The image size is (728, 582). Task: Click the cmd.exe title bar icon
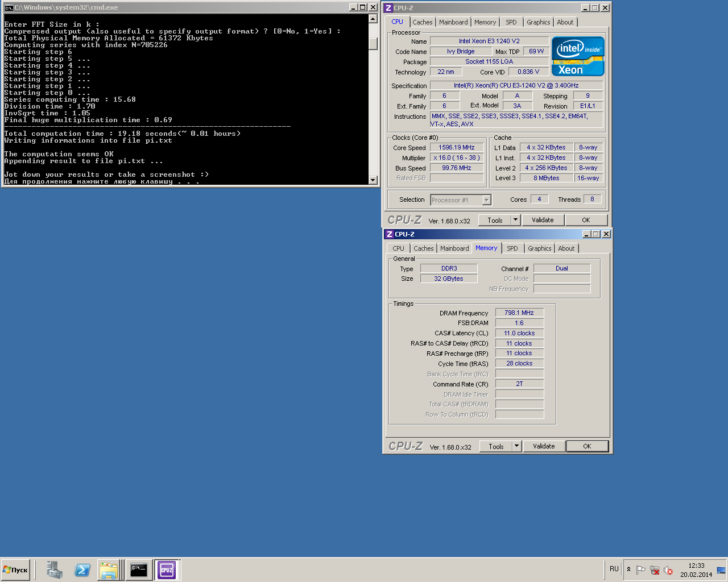9,7
